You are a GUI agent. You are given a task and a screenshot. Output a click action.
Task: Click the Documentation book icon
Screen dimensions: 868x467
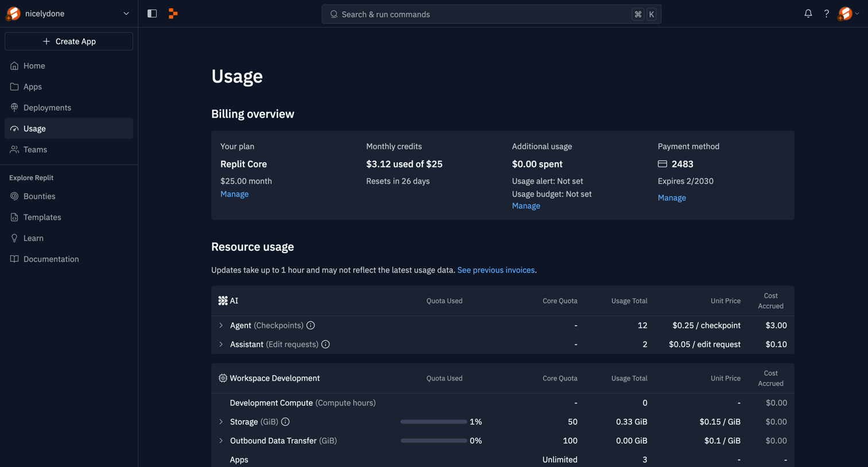[x=14, y=259]
